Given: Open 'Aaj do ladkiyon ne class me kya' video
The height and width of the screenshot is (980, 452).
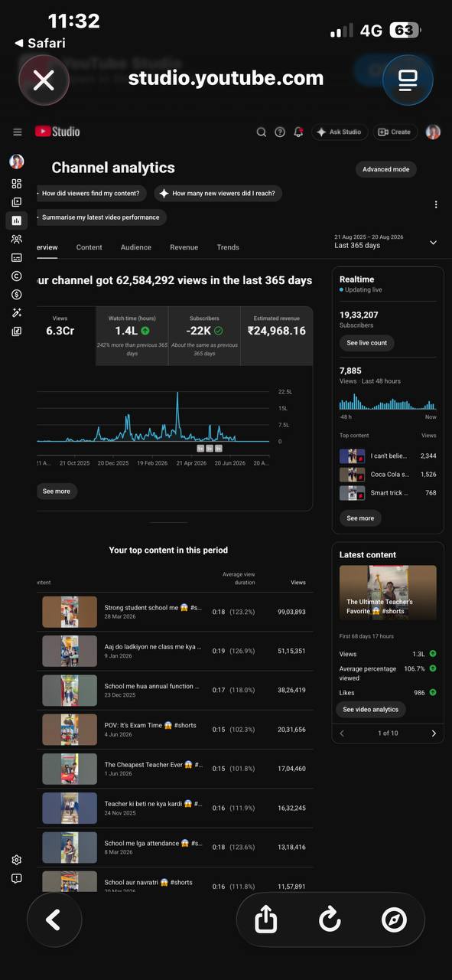Looking at the screenshot, I should pyautogui.click(x=174, y=651).
